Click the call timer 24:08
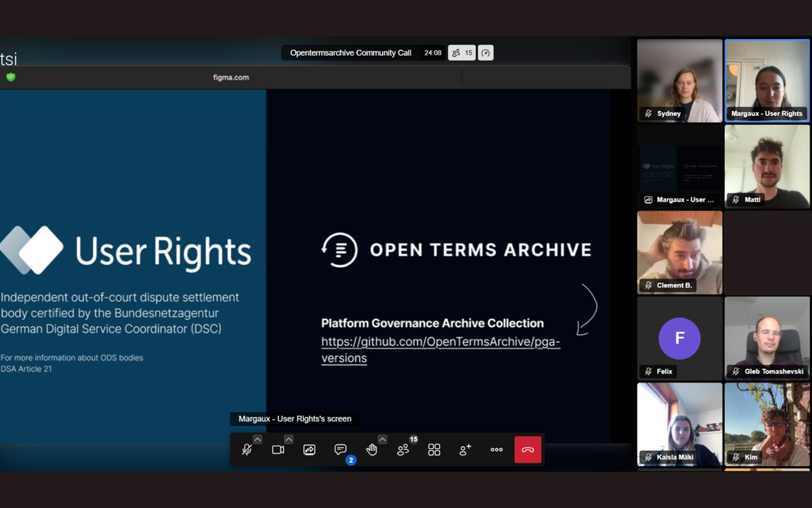 click(x=433, y=53)
